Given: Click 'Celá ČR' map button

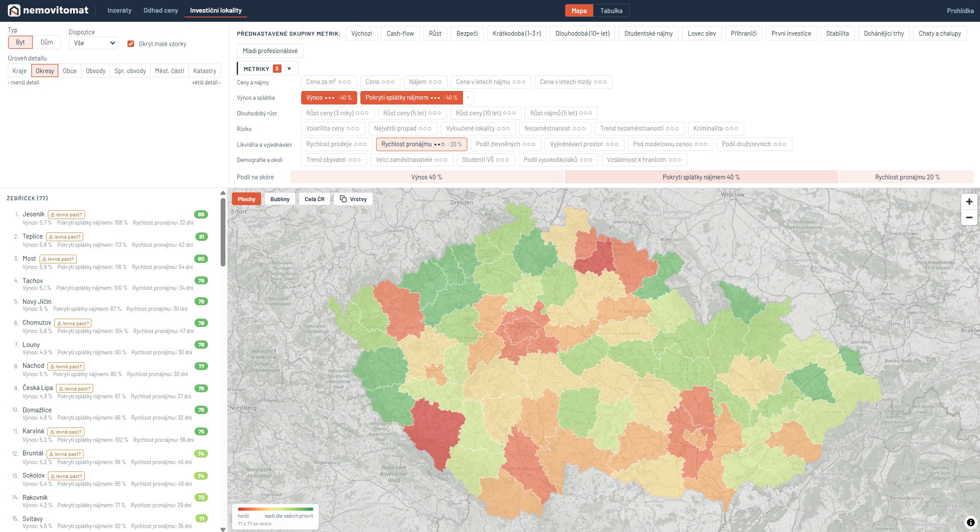Looking at the screenshot, I should pyautogui.click(x=314, y=199).
